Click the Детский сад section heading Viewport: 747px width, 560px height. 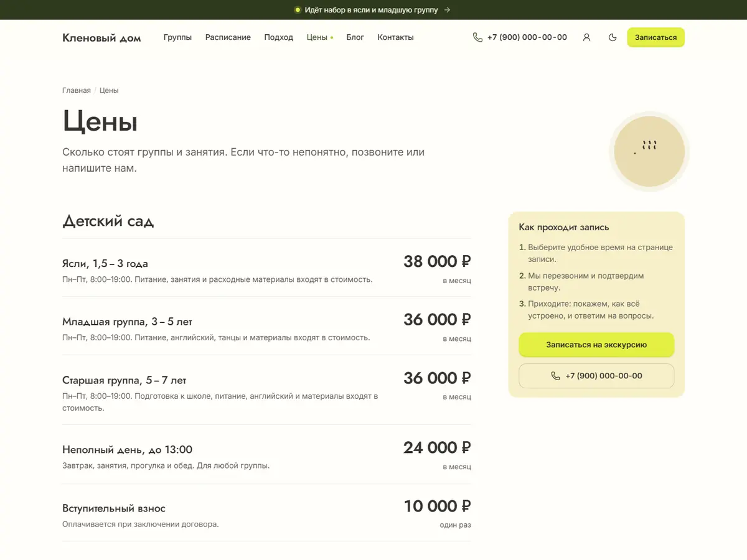point(108,221)
